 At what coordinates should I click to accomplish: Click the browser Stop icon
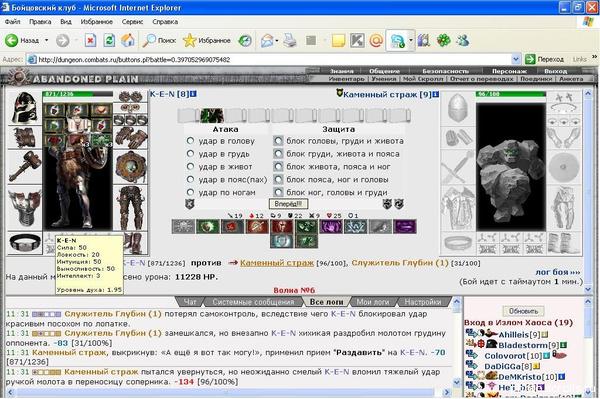90,40
